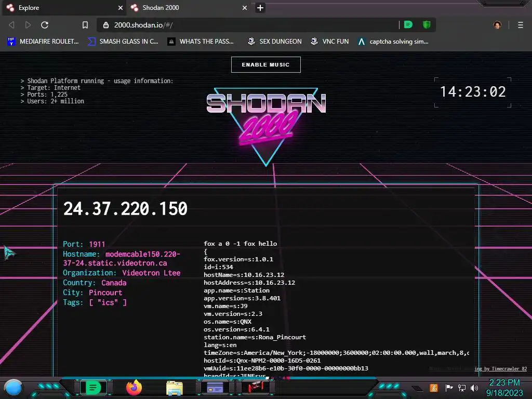532x399 pixels.
Task: Click the 14:23:02 clock display
Action: pyautogui.click(x=473, y=92)
